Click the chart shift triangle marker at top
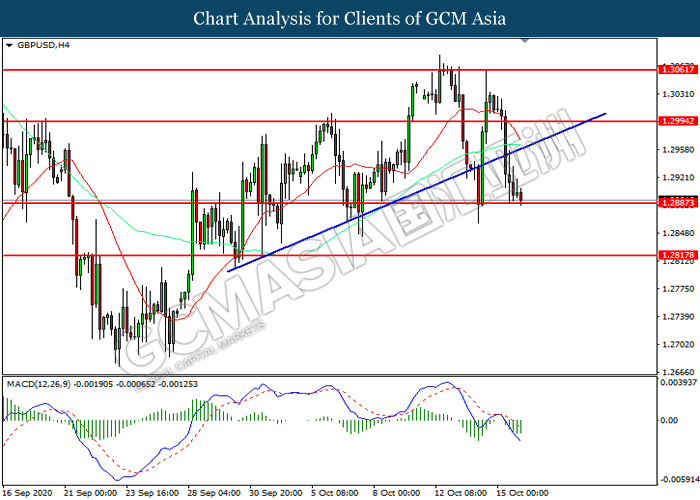Viewport: 700px width, 500px height. (525, 41)
